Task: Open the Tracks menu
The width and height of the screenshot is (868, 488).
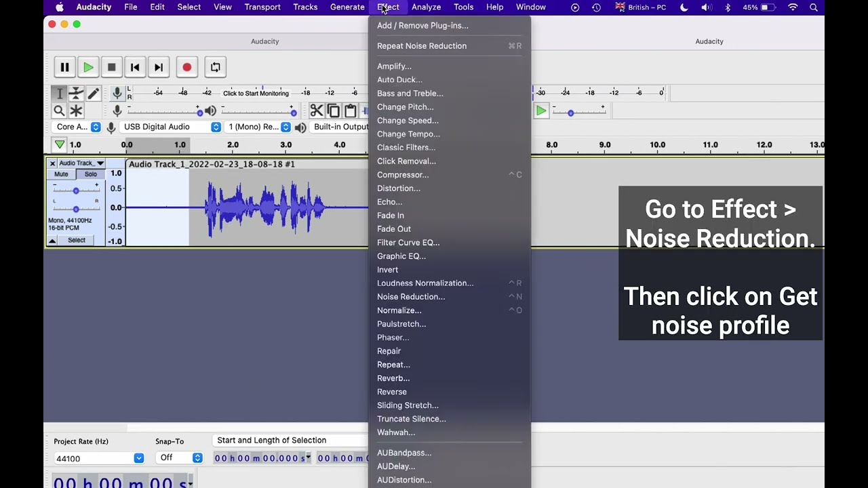Action: click(305, 7)
